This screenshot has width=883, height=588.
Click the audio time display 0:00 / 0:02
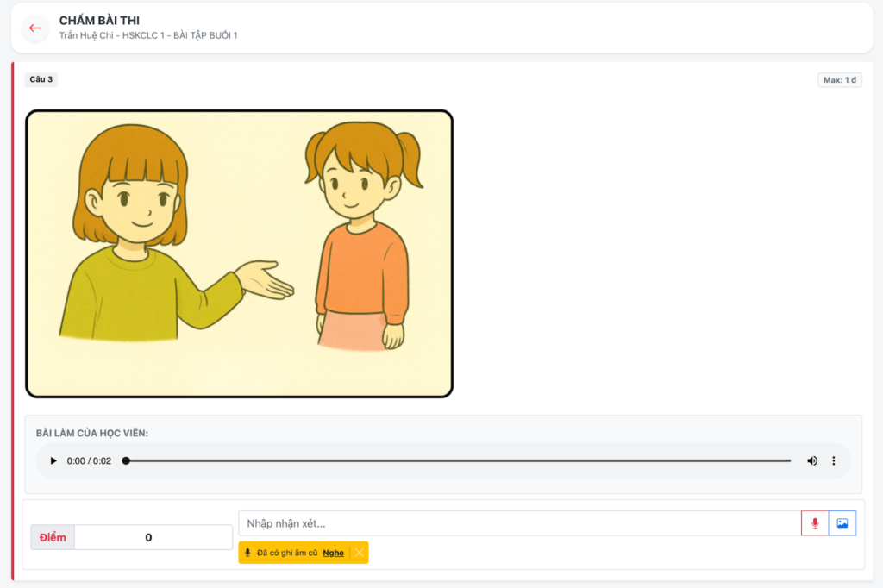89,461
